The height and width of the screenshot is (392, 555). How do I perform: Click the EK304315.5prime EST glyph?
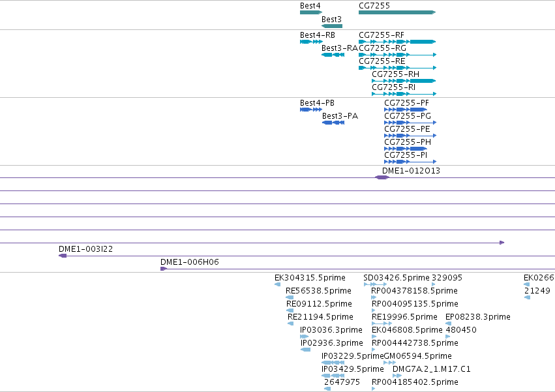pos(278,284)
